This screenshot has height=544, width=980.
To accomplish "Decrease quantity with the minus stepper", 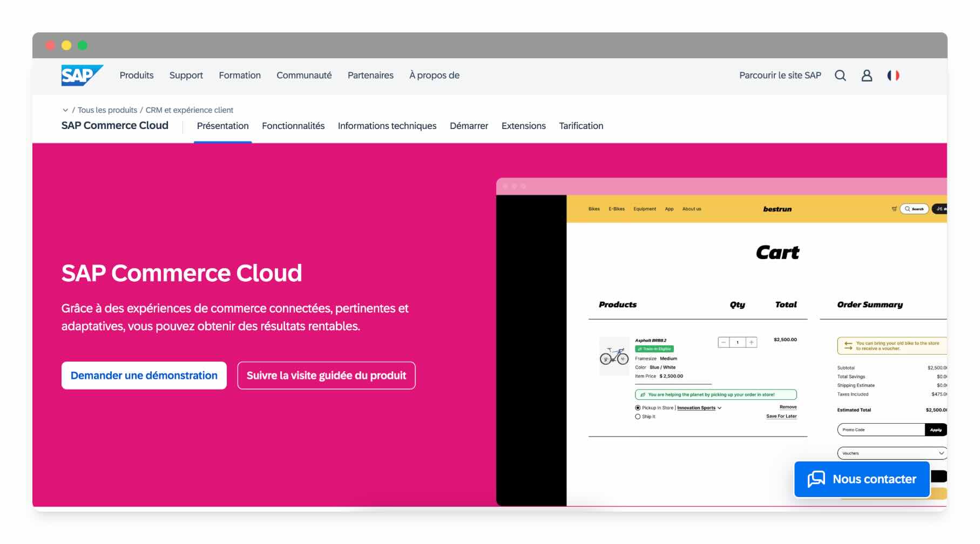I will point(724,342).
